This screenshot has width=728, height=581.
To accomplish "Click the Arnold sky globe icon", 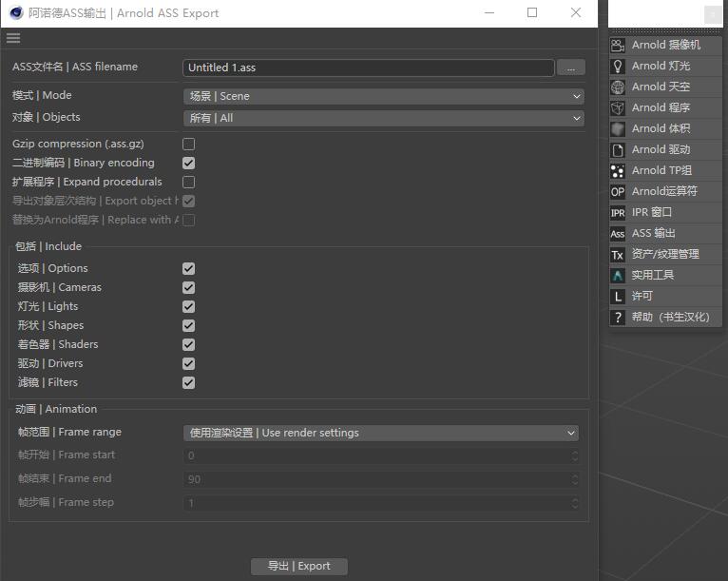I will pos(618,87).
